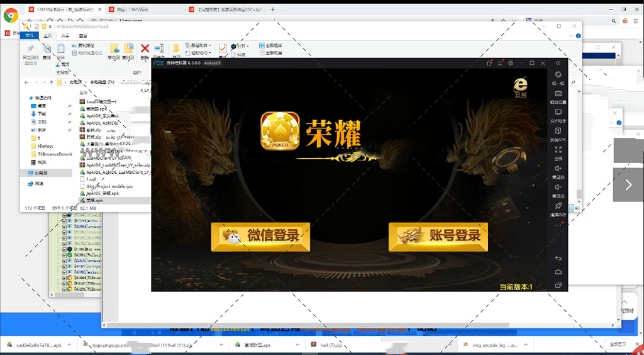
Task: Enter Nox fullscreen mode
Action: click(x=558, y=150)
